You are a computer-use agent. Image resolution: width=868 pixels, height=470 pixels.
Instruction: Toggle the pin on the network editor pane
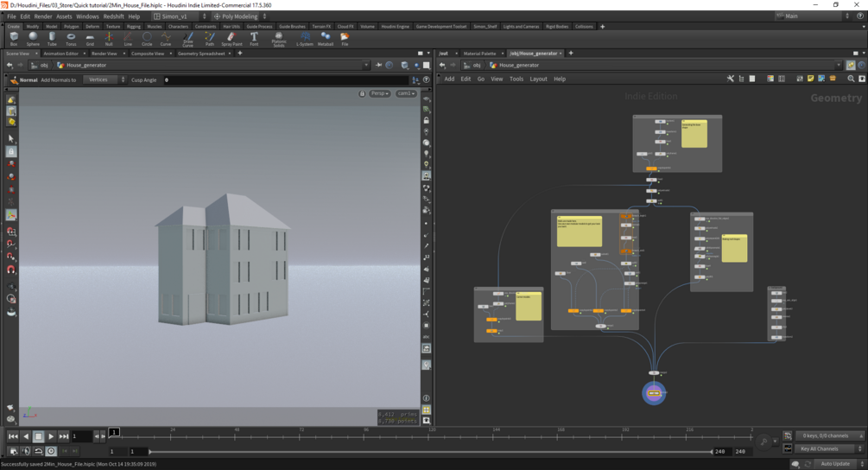point(851,65)
